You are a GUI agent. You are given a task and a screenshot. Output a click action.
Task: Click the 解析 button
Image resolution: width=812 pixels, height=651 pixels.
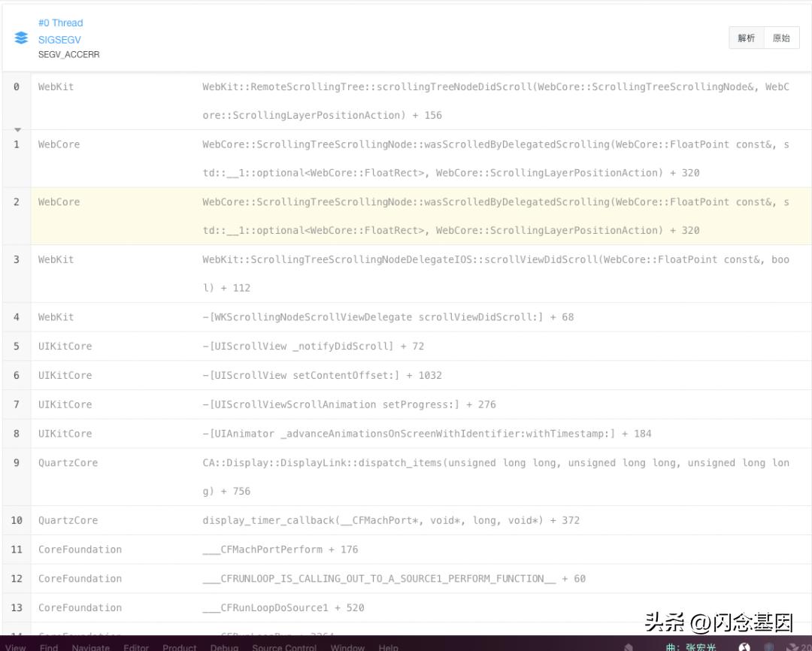746,38
